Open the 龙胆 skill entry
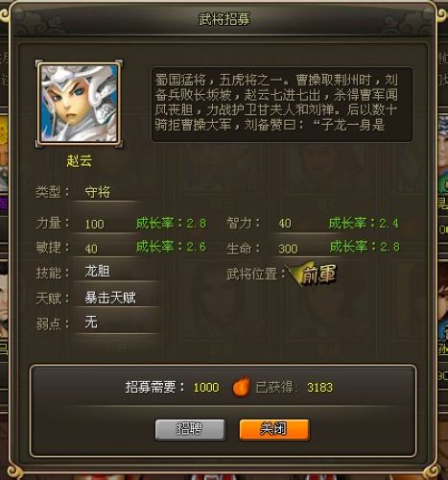The image size is (448, 480). click(97, 272)
